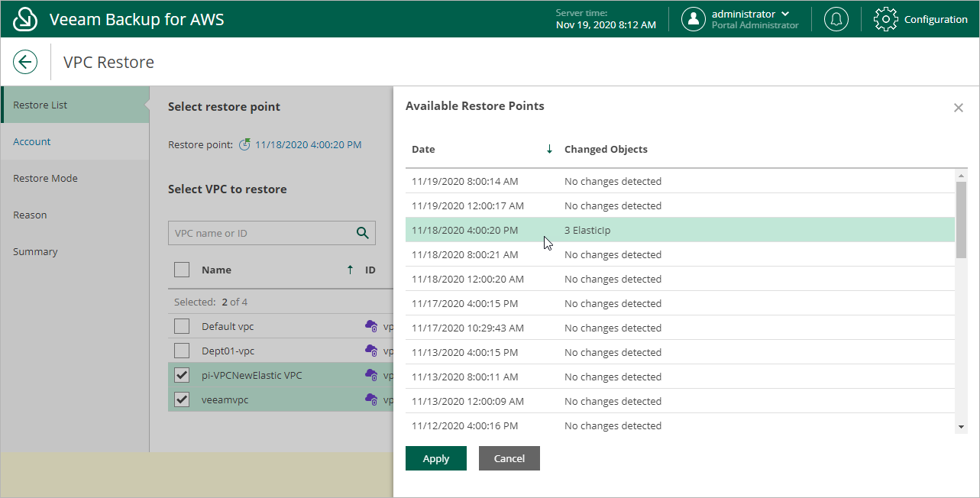
Task: Select restore point 11/19/2020 8:00:14 AM
Action: click(x=680, y=181)
